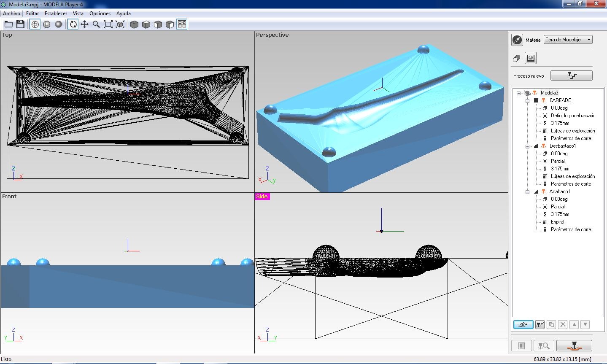Select 'Definido por el usuario' under CAREADO
The height and width of the screenshot is (364, 607).
(573, 116)
